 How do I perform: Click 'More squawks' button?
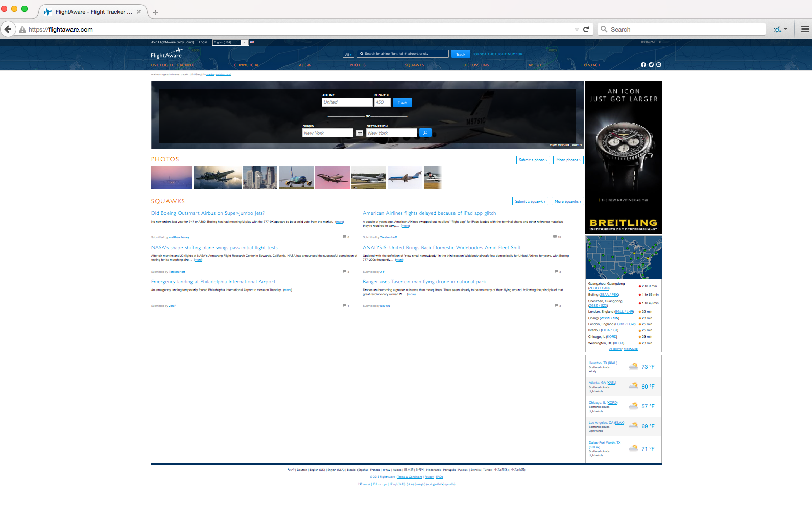tap(567, 201)
